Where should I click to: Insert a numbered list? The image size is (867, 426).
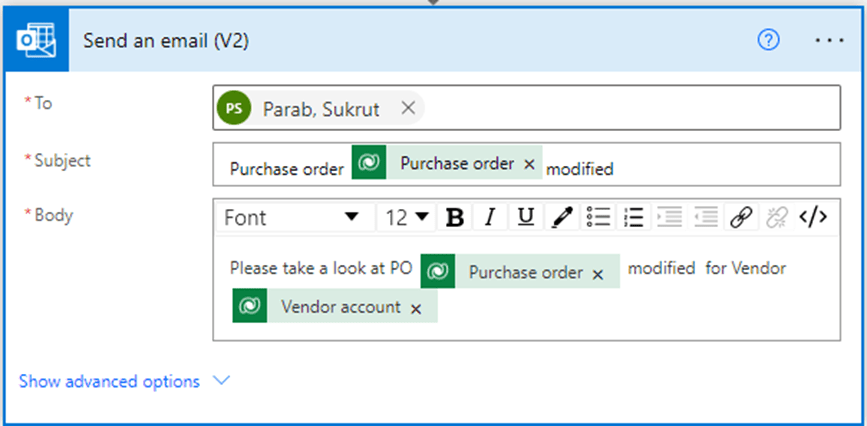tap(633, 217)
